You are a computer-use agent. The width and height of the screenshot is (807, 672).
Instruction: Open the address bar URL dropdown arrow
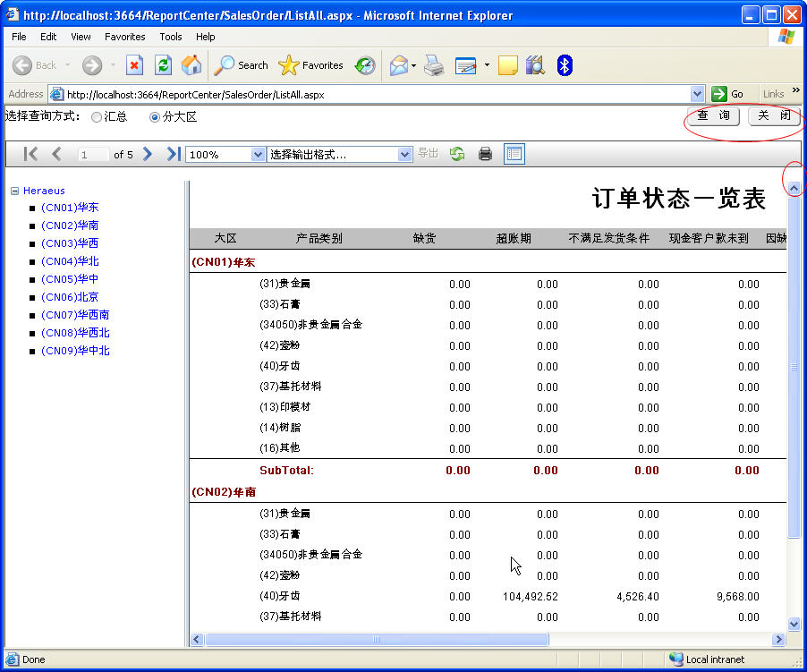point(697,94)
